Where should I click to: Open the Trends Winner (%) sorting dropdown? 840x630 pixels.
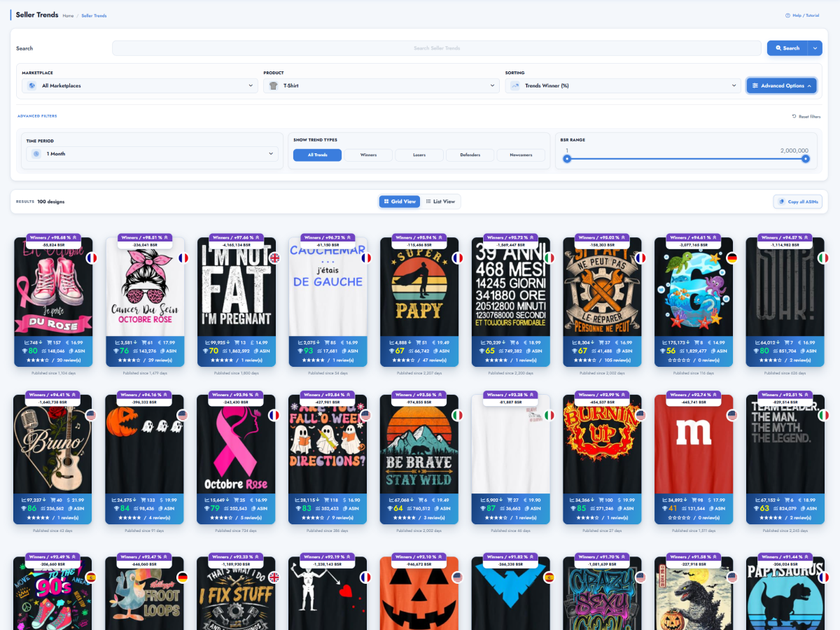[623, 85]
